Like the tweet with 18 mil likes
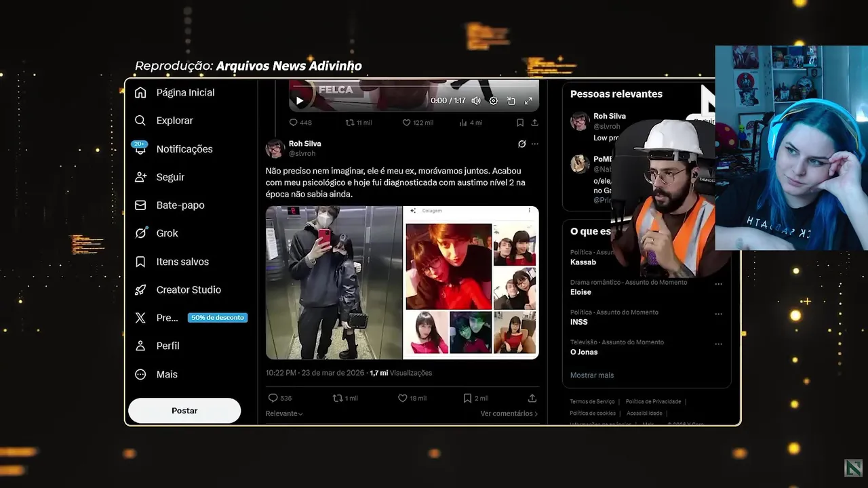 pyautogui.click(x=412, y=399)
